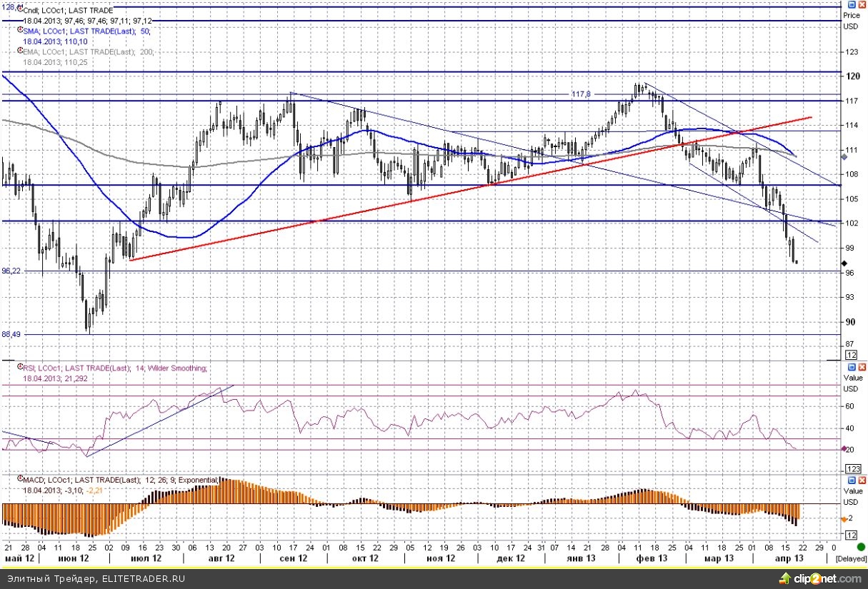Click the [Delayed] status label
868x589 pixels.
(851, 558)
